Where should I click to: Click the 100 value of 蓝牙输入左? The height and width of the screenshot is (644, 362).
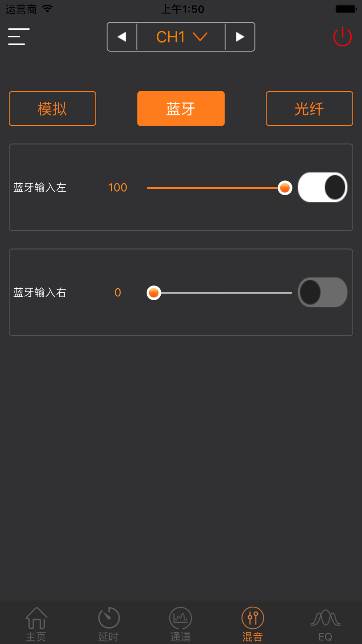118,188
